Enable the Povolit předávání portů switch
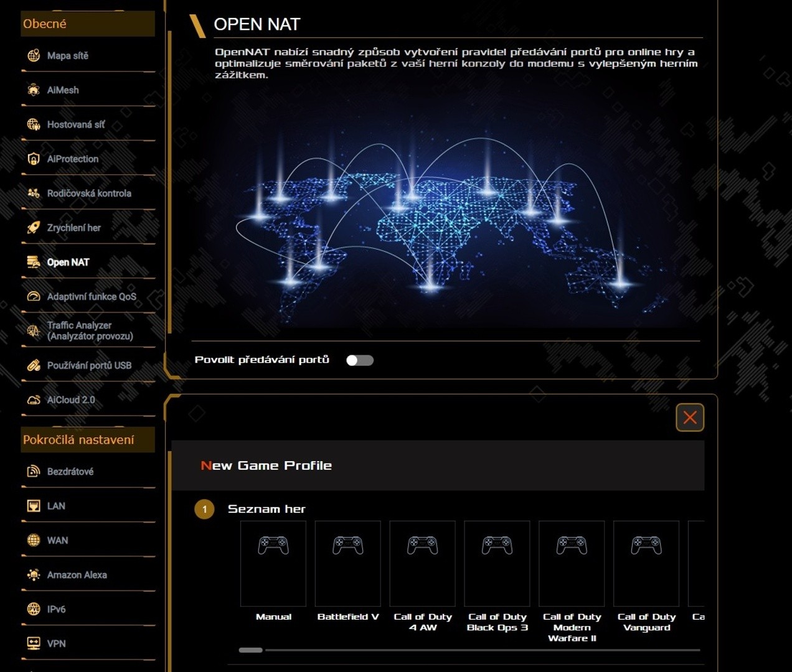The width and height of the screenshot is (792, 672). pos(360,360)
